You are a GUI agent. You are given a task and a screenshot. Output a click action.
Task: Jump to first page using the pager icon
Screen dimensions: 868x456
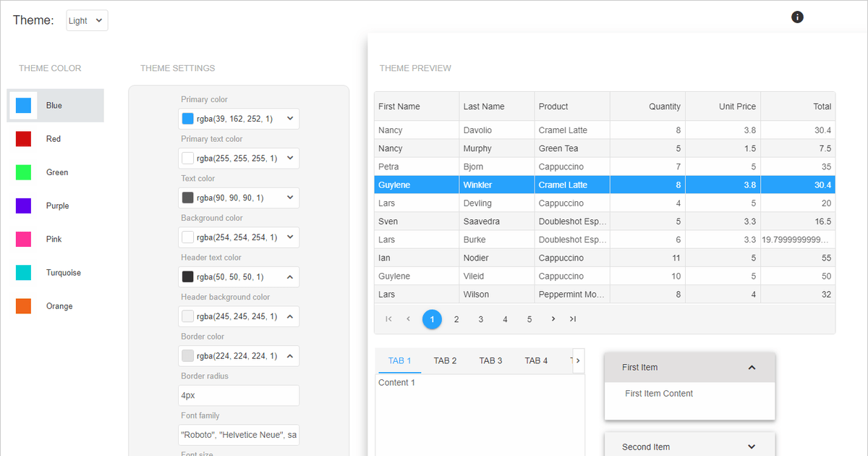(388, 318)
